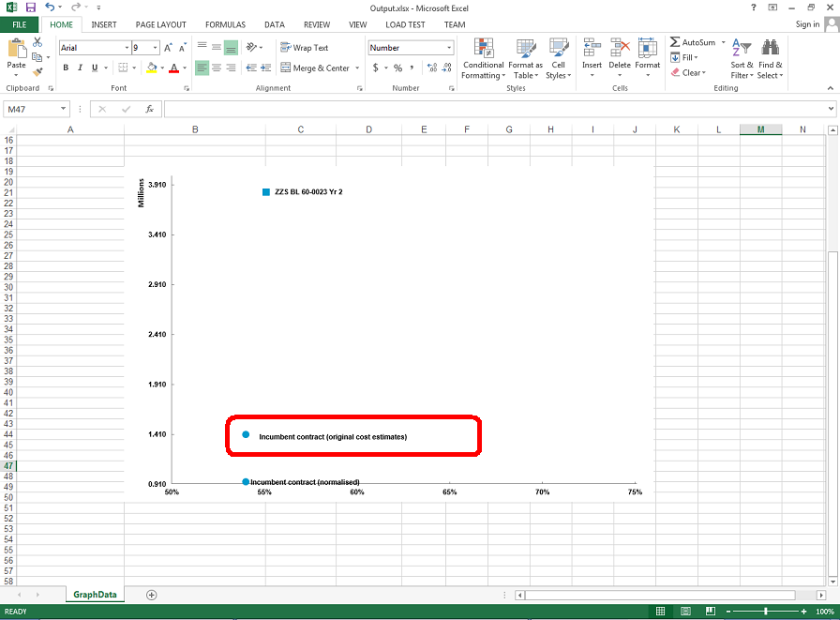840x620 pixels.
Task: Switch to REVIEW tab
Action: (317, 24)
